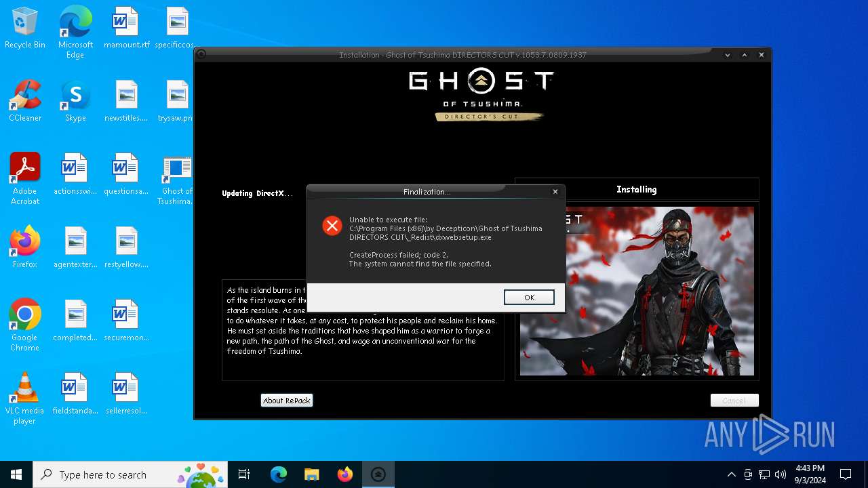Image resolution: width=868 pixels, height=488 pixels.
Task: Select the sellerresol Word document icon
Action: tap(126, 394)
